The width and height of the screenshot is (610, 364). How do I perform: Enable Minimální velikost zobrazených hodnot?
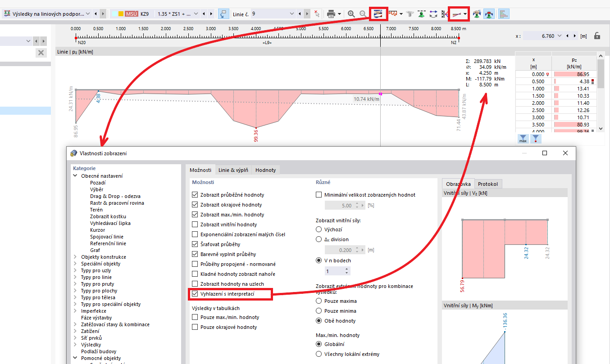tap(319, 195)
